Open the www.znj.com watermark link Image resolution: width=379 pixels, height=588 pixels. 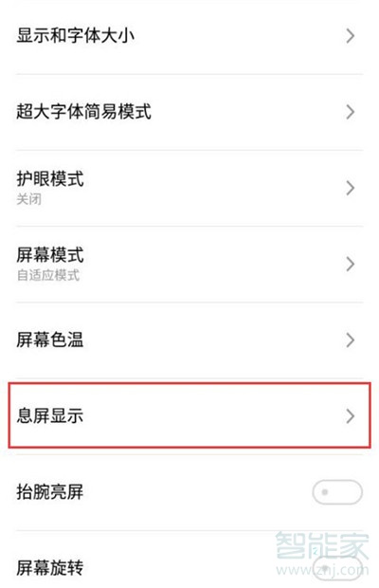pos(322,570)
